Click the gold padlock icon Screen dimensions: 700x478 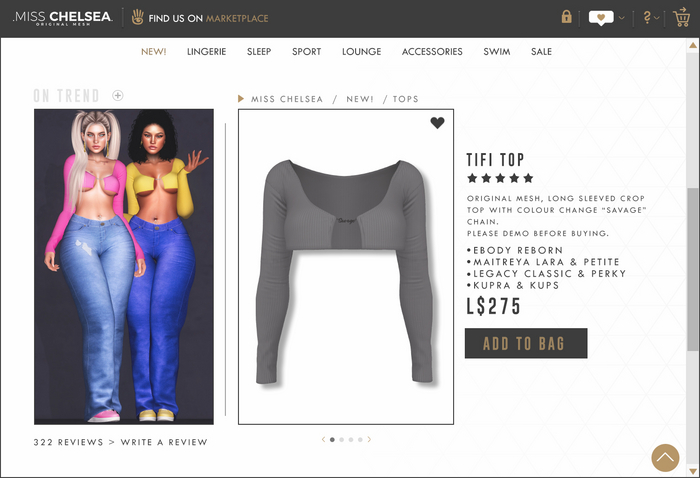pyautogui.click(x=567, y=17)
